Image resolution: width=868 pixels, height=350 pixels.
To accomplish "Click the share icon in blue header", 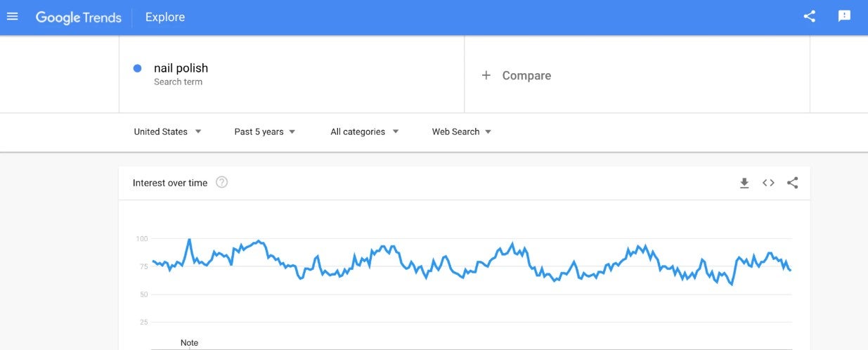I will click(810, 16).
